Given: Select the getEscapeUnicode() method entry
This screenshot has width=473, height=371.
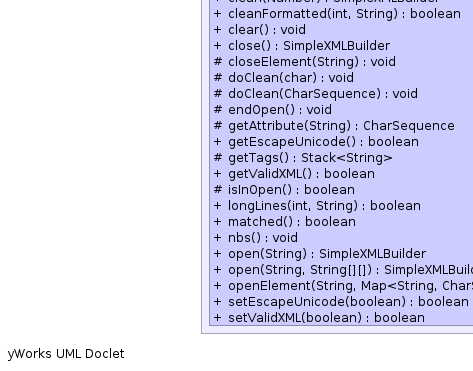Looking at the screenshot, I should tap(316, 142).
